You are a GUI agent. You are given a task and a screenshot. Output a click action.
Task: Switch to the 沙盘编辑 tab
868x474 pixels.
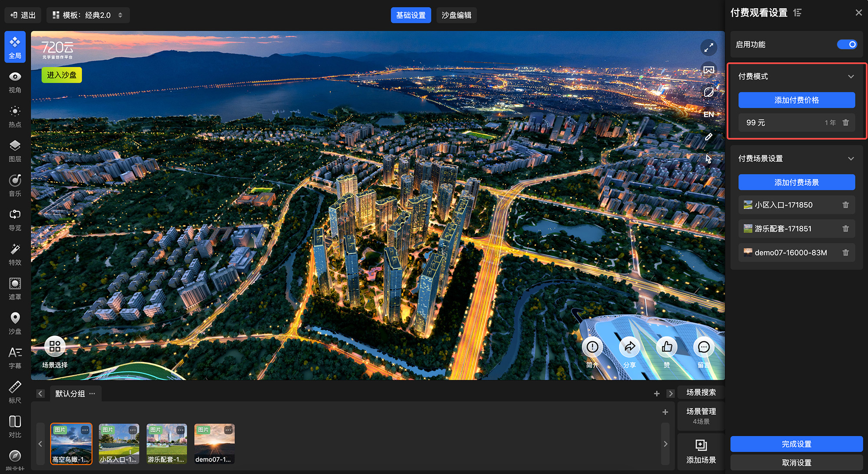pyautogui.click(x=456, y=15)
